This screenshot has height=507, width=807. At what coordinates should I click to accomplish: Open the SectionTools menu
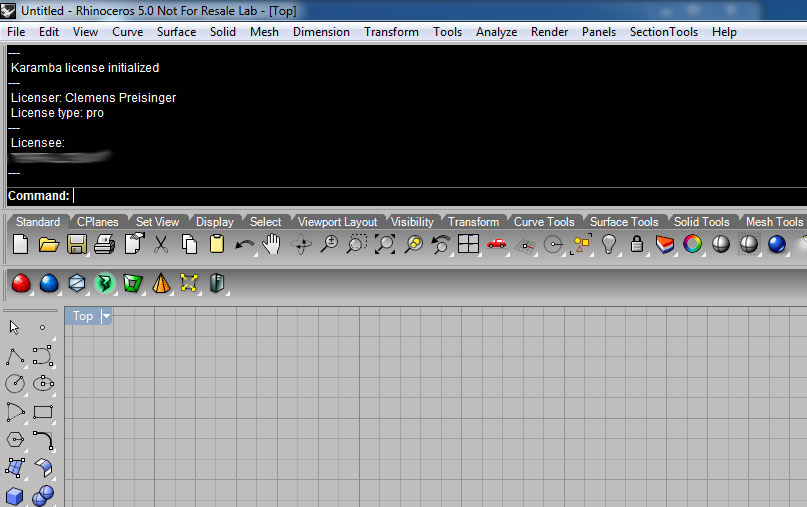(663, 32)
